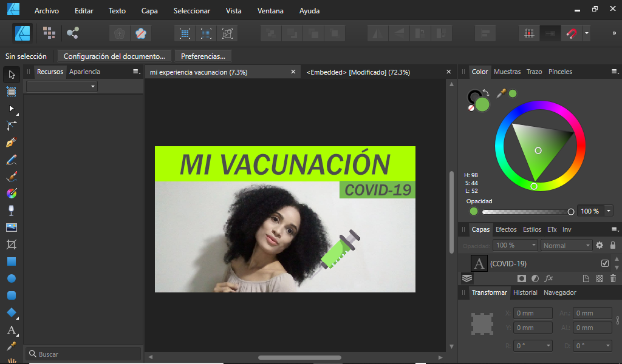Select the Node tool
The height and width of the screenshot is (364, 622).
[12, 109]
